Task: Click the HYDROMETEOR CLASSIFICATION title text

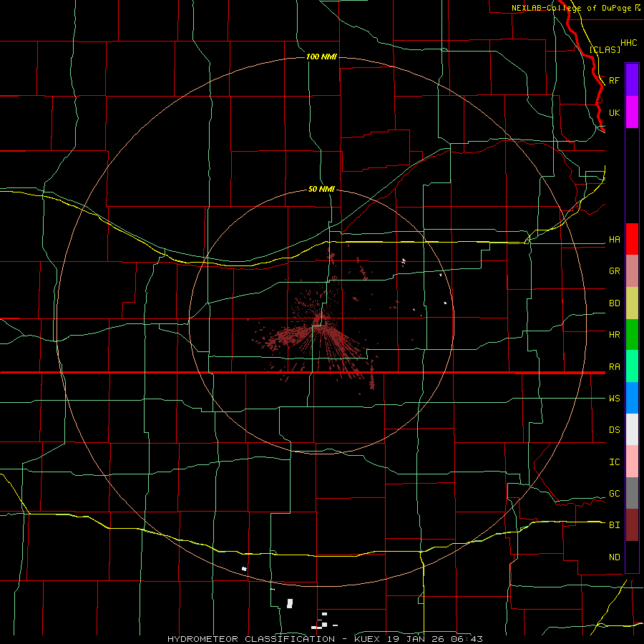Action: click(251, 639)
